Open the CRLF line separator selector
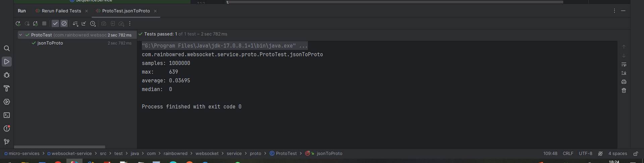The width and height of the screenshot is (644, 163). point(568,154)
